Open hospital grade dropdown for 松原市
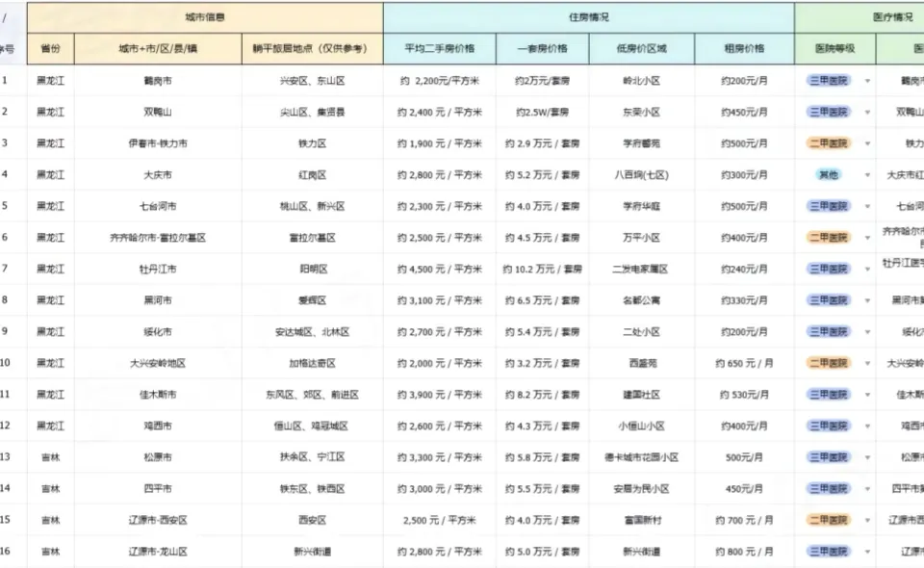This screenshot has height=568, width=924. (868, 456)
